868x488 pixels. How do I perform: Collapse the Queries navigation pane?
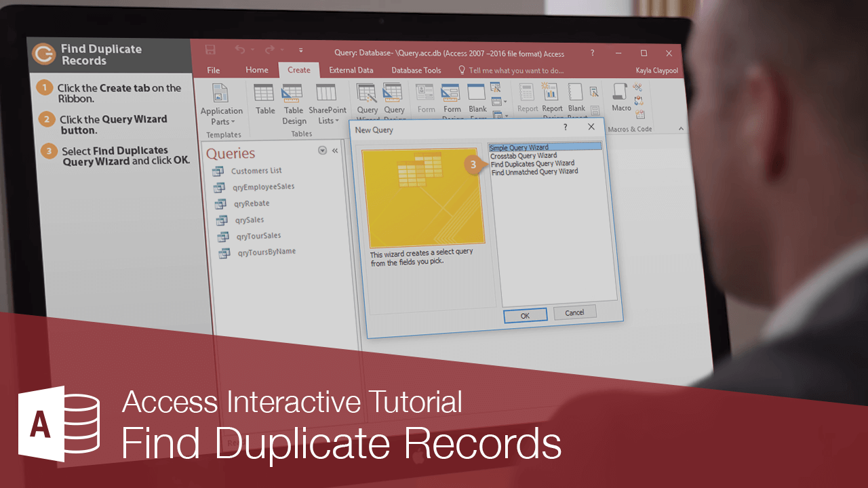[x=334, y=150]
